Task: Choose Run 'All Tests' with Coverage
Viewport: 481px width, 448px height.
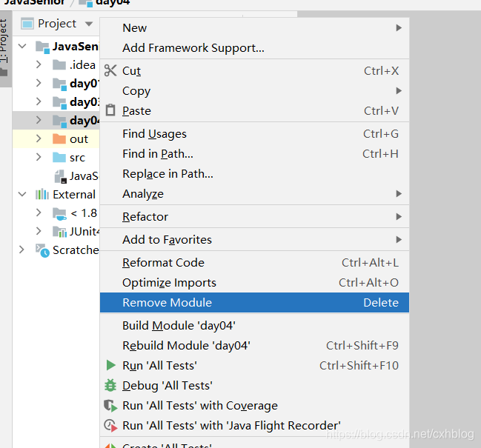Action: [254, 405]
